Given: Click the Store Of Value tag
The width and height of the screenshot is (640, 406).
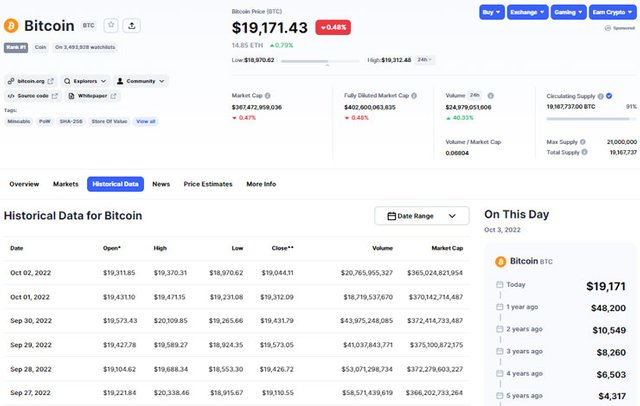Looking at the screenshot, I should [109, 121].
